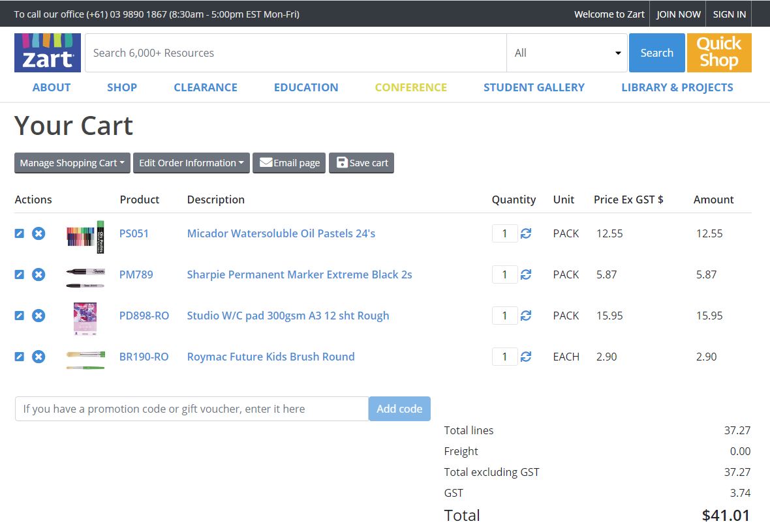Focus the quantity field for BR190-RO
This screenshot has height=532, width=770.
505,357
